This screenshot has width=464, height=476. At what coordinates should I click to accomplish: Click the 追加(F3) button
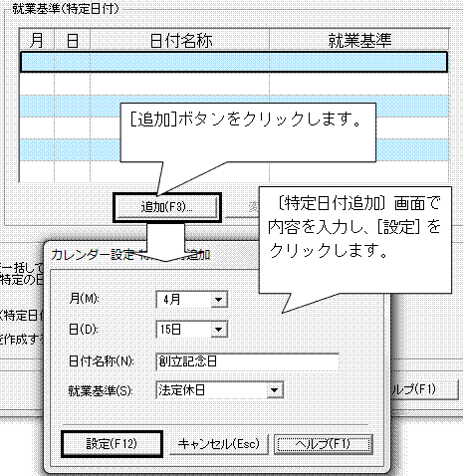pyautogui.click(x=167, y=207)
